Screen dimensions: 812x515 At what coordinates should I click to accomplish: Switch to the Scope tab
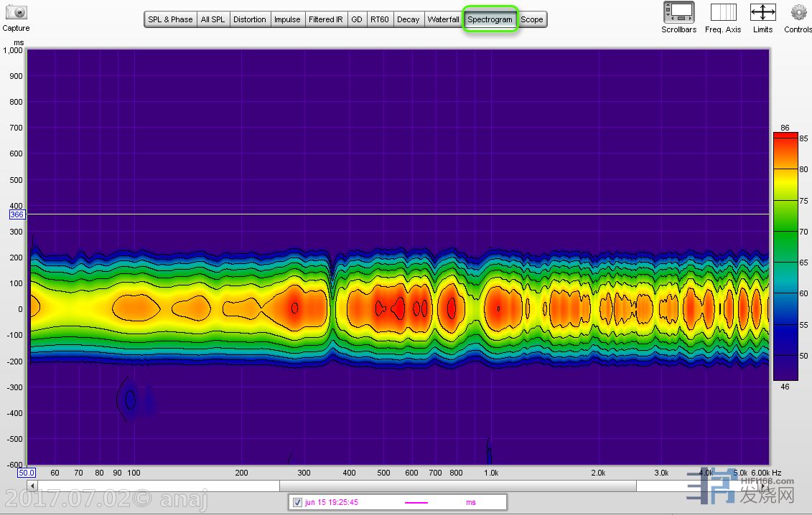[x=532, y=19]
